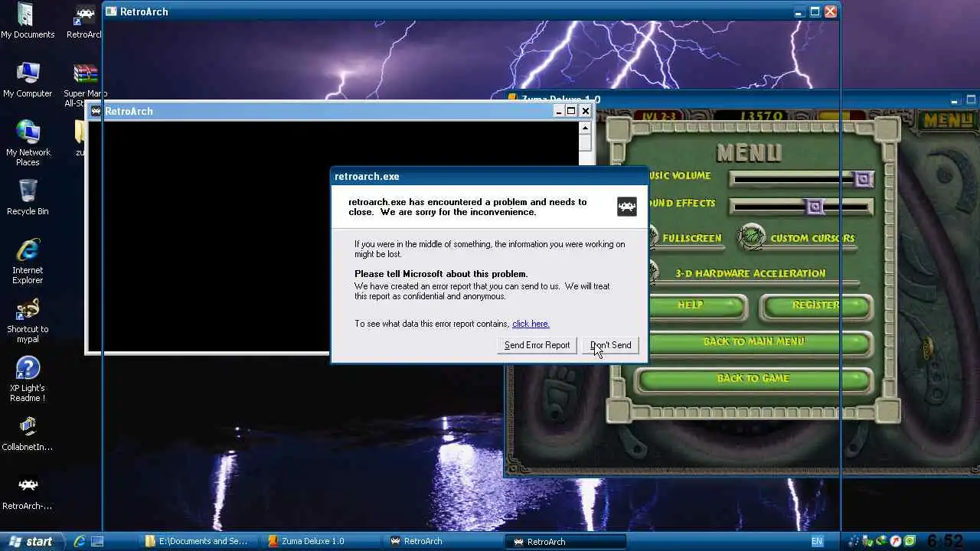The image size is (980, 551).
Task: Open the CollabnetIn... desktop icon
Action: click(x=28, y=434)
